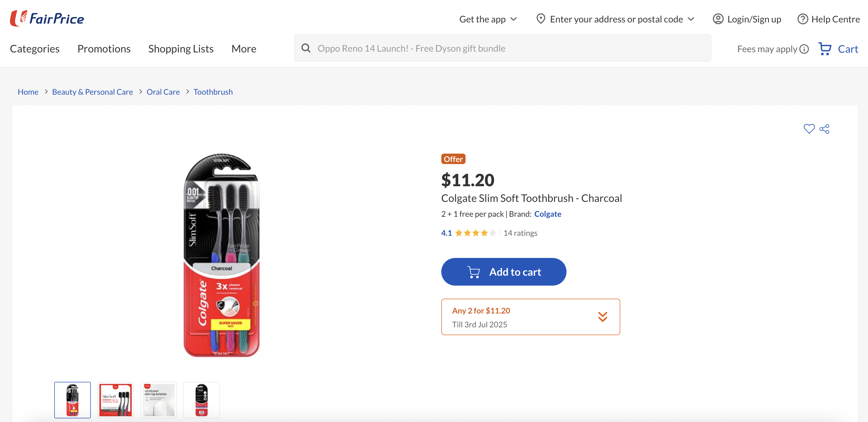Open Shopping Lists
Screen dimensions: 868x422
[180, 49]
